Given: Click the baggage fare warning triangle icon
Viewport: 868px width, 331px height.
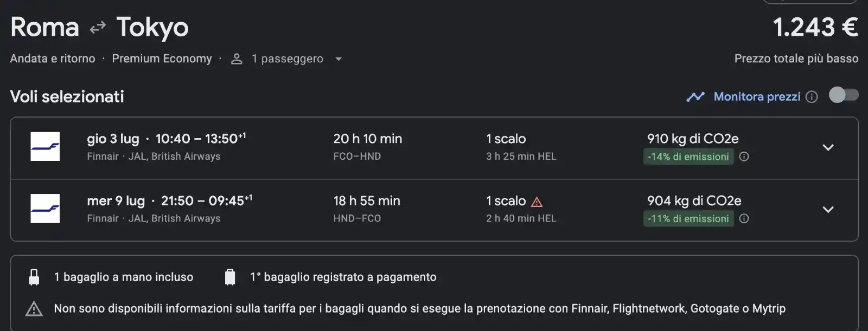Looking at the screenshot, I should pyautogui.click(x=34, y=309).
